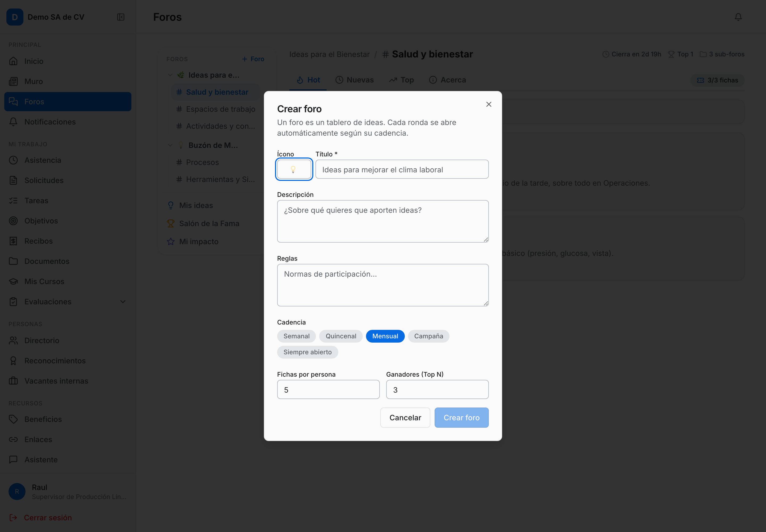Click the Cancelar button

pos(405,418)
